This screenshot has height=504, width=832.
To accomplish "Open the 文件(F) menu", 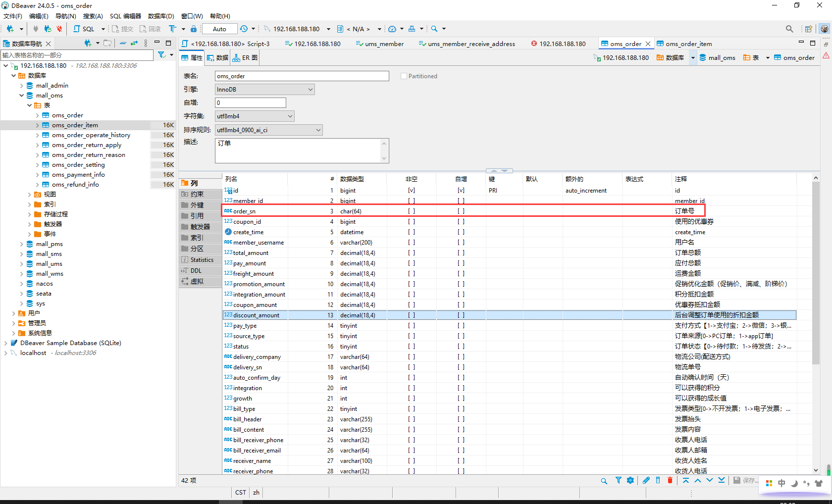I will 13,16.
